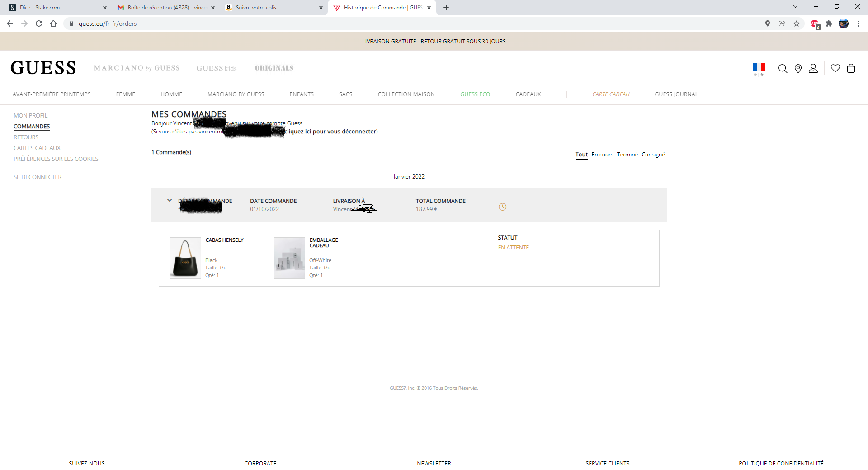Open the extensions puzzle icon
The width and height of the screenshot is (868, 470).
[829, 23]
